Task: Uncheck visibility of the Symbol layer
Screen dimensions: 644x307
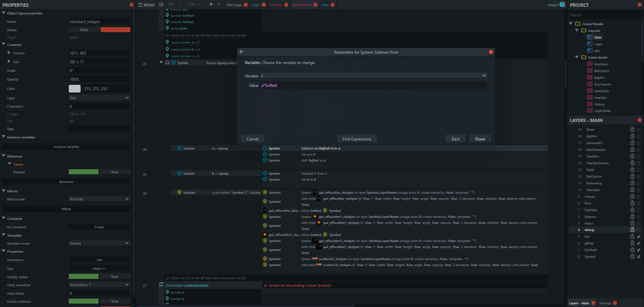Action: (x=639, y=256)
